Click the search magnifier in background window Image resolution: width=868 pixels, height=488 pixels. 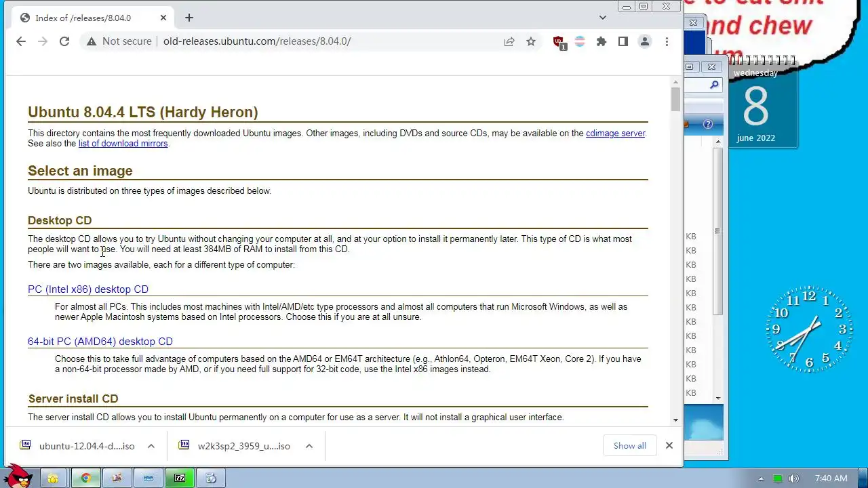point(714,85)
